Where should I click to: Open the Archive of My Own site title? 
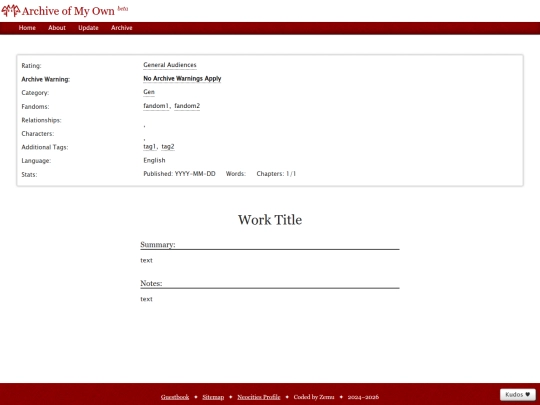[x=68, y=11]
